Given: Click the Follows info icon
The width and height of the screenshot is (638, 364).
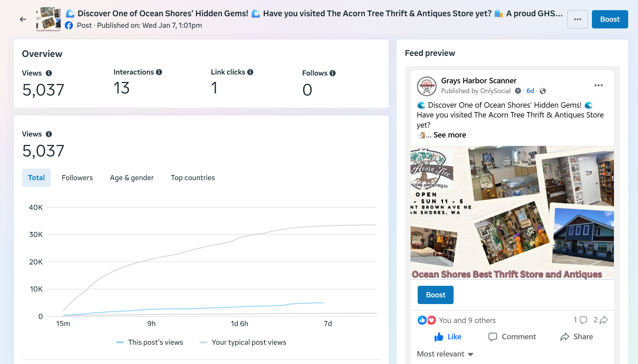Looking at the screenshot, I should [333, 73].
